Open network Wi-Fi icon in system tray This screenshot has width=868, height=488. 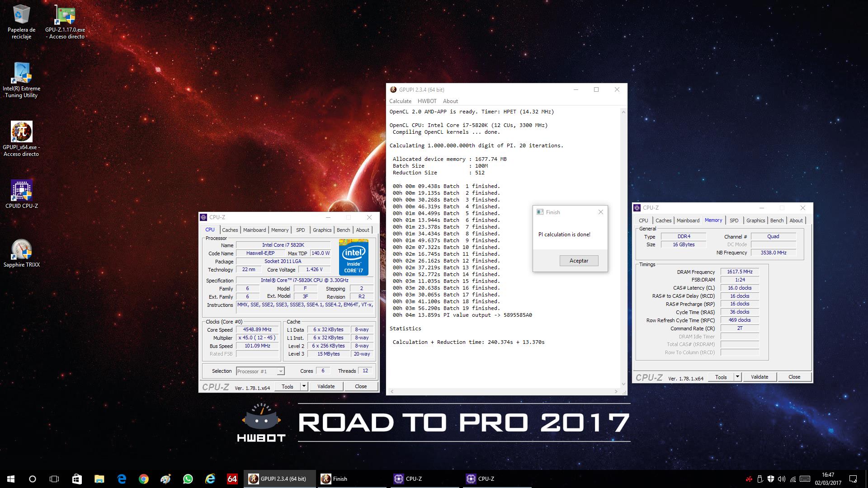(793, 479)
